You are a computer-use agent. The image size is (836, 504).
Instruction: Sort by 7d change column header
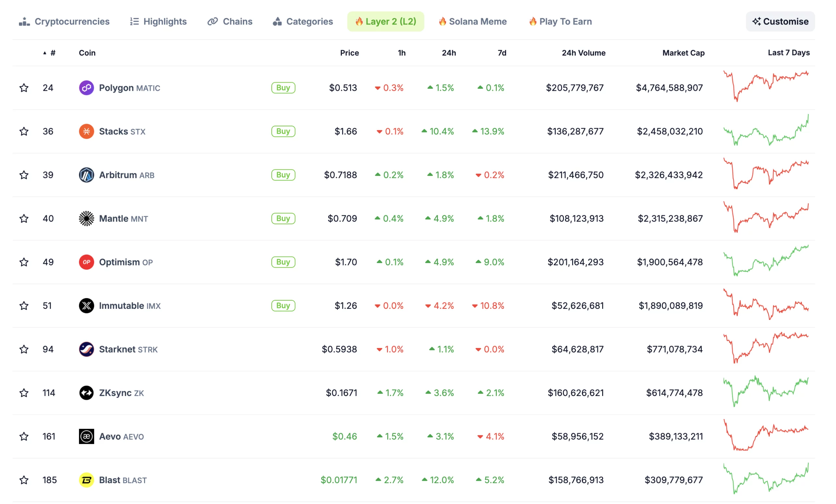502,53
